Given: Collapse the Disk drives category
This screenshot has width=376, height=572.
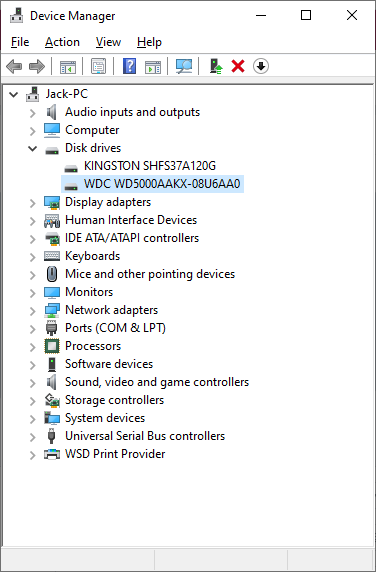Looking at the screenshot, I should click(33, 148).
